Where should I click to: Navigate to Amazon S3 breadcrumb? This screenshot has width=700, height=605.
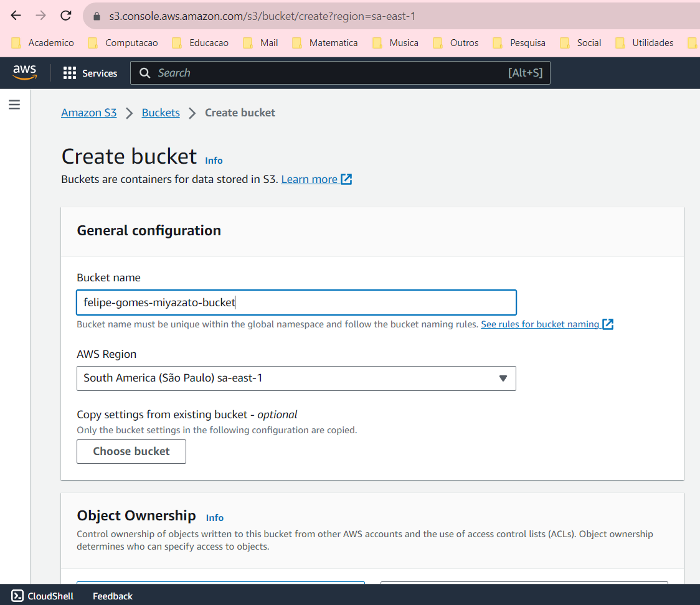pos(88,113)
